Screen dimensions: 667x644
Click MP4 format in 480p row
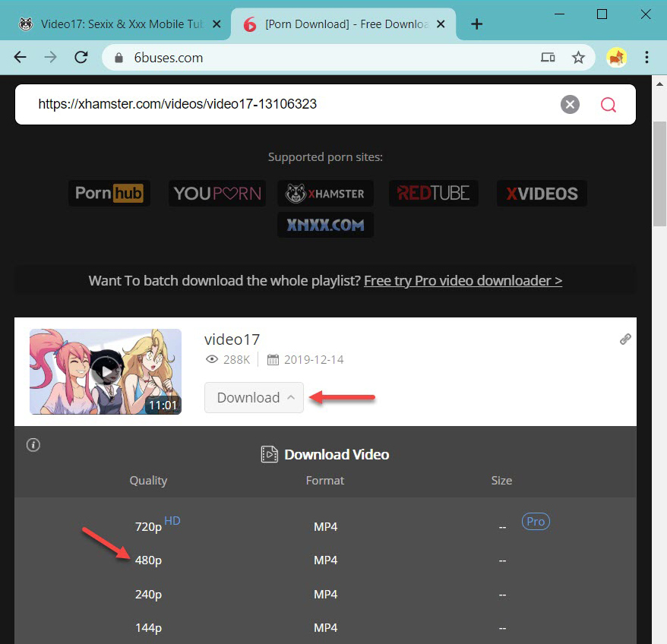(x=325, y=560)
